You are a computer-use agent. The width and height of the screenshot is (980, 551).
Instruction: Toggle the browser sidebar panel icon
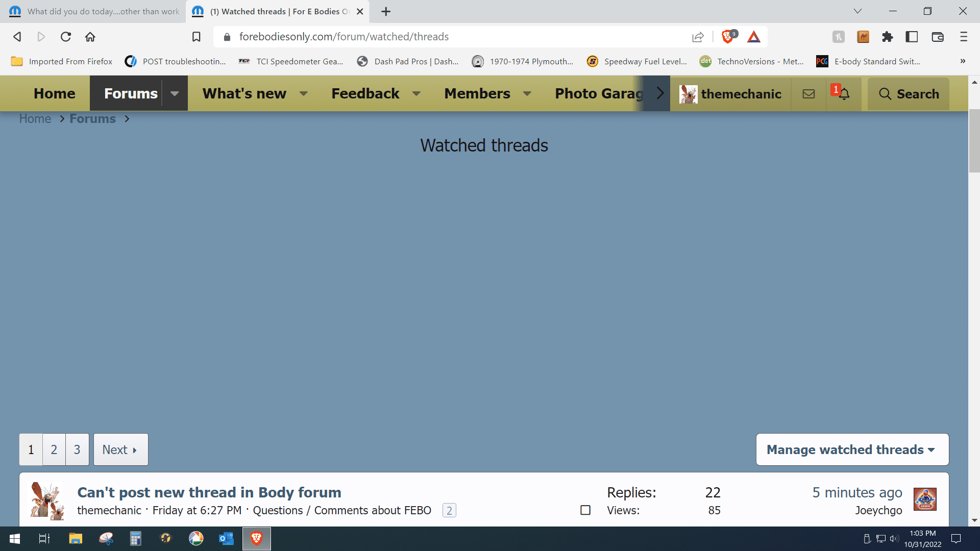(x=912, y=37)
